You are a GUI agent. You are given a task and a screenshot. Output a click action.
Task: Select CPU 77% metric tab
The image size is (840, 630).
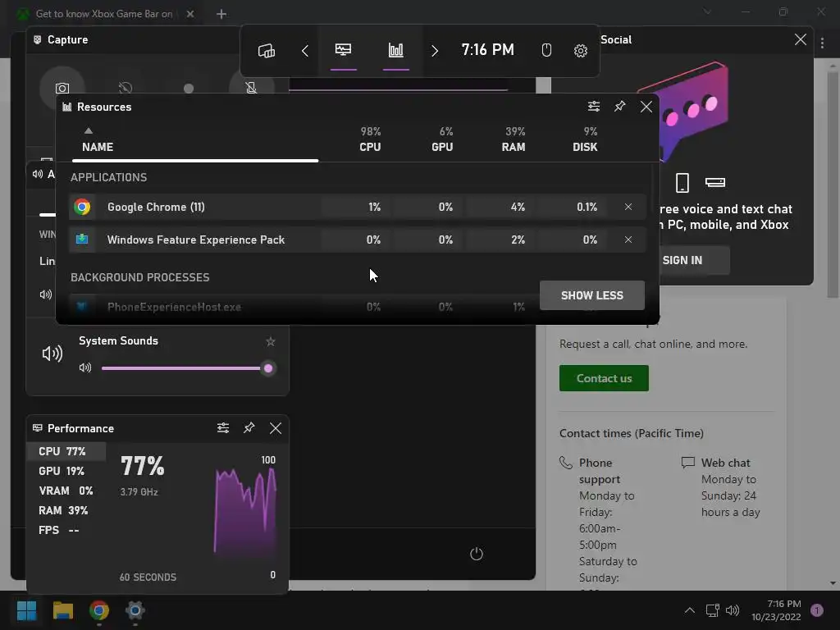(x=66, y=451)
